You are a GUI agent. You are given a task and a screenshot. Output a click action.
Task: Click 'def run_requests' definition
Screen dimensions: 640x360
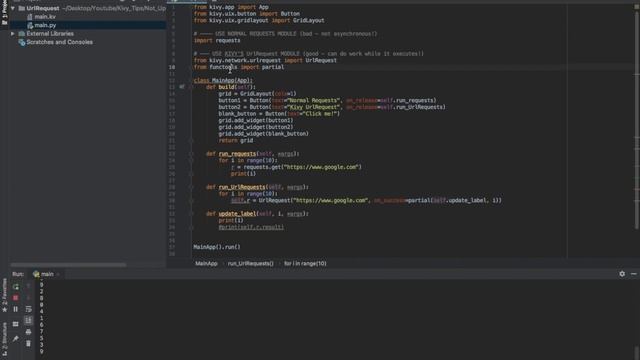pos(253,154)
